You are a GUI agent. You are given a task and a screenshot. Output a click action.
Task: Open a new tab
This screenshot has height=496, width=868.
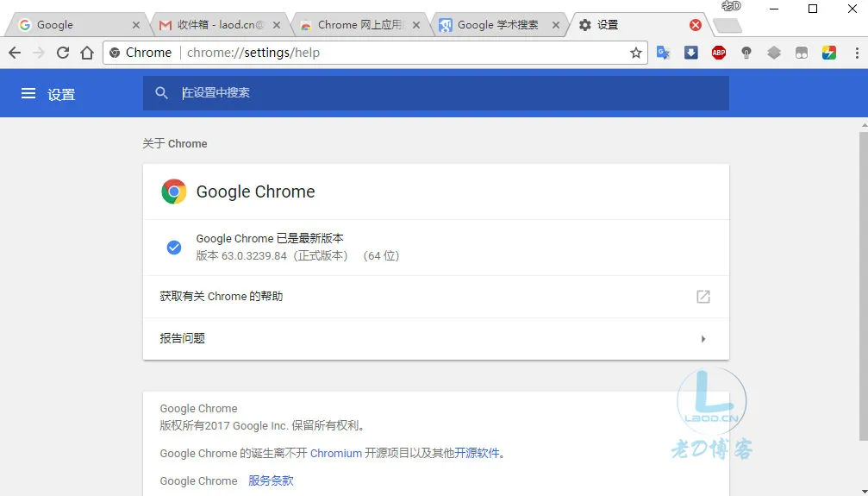pyautogui.click(x=727, y=26)
